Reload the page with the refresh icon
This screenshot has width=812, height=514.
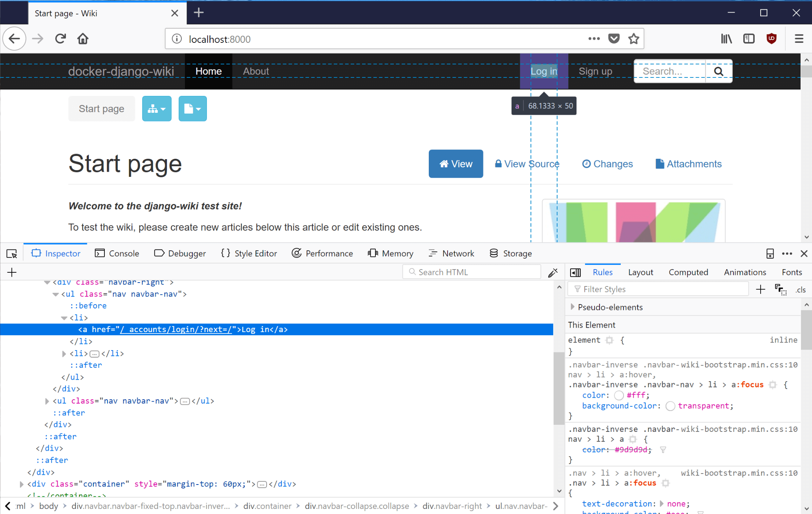[x=60, y=39]
